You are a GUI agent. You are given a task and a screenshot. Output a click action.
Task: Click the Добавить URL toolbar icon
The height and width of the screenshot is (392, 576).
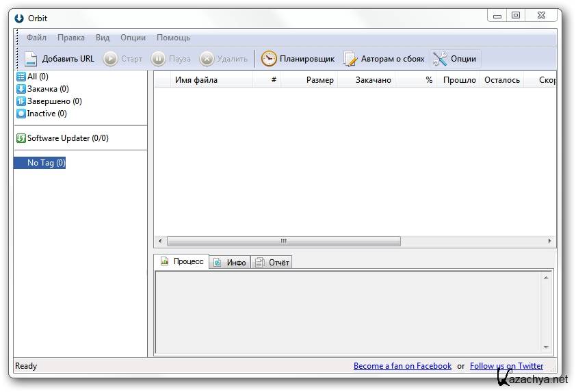click(31, 59)
